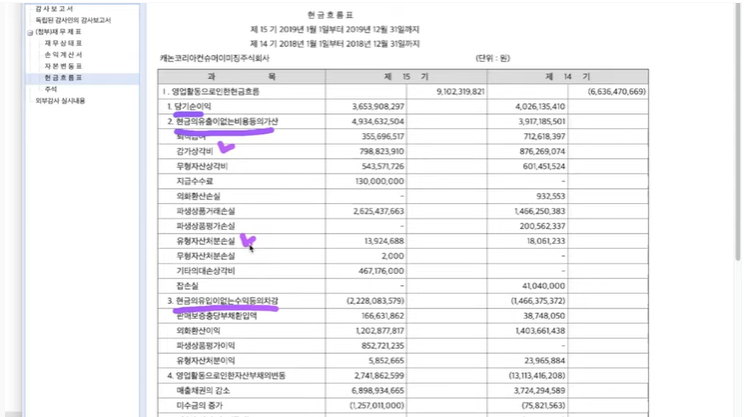Click row label 무형자산처분손실

point(206,256)
